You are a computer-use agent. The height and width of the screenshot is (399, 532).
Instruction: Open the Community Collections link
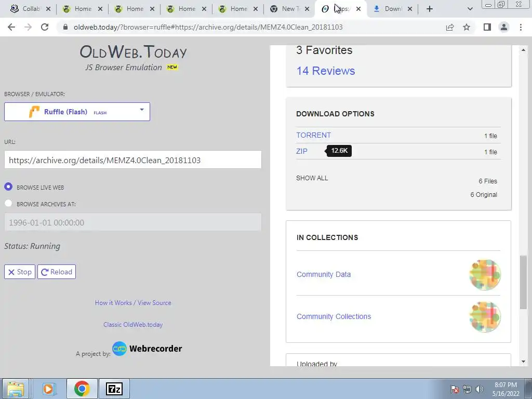[x=334, y=316]
